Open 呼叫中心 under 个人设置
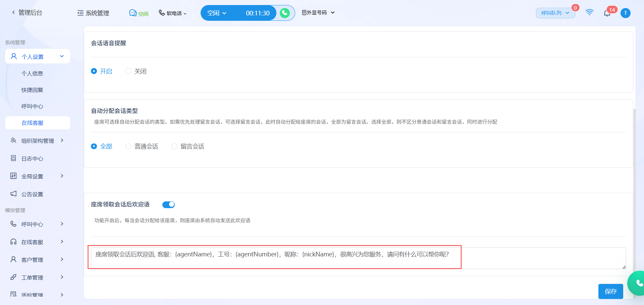Viewport: 644px width, 305px height. click(32, 106)
